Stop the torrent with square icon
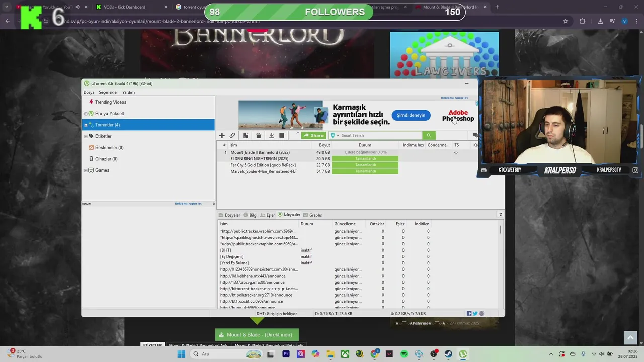 pyautogui.click(x=282, y=135)
